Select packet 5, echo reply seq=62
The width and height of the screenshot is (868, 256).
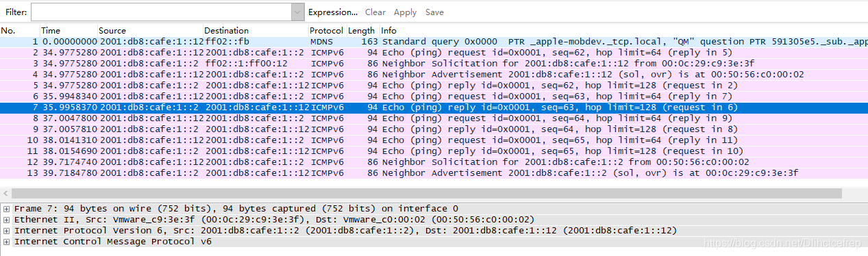click(434, 86)
